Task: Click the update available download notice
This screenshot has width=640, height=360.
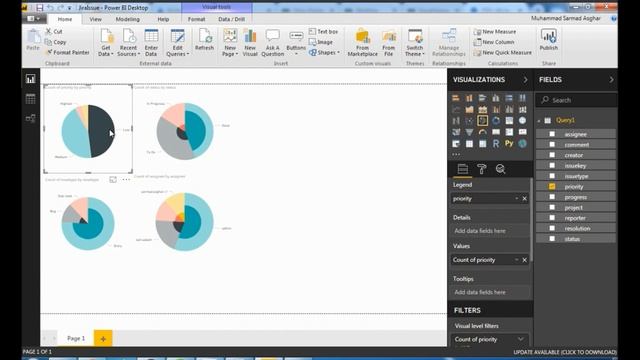Action: point(565,352)
